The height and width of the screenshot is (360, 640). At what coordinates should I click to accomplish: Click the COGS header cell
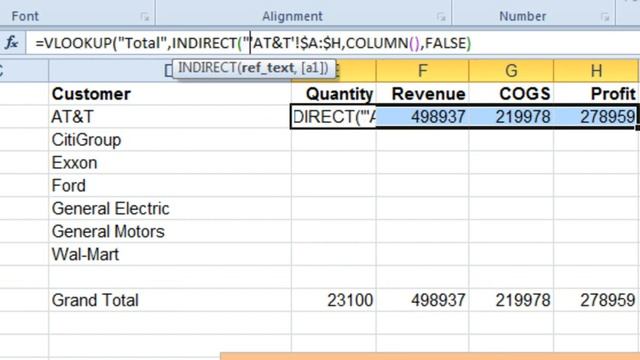(511, 94)
